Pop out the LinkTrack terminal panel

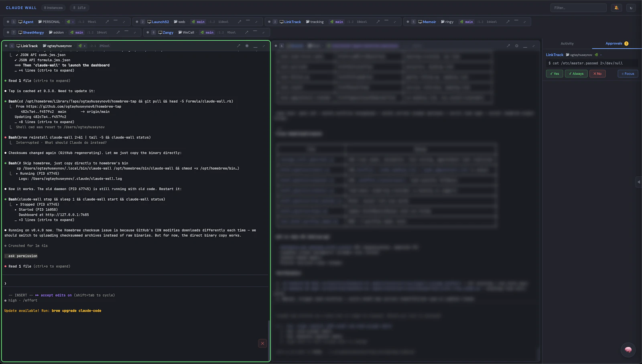[x=238, y=46]
